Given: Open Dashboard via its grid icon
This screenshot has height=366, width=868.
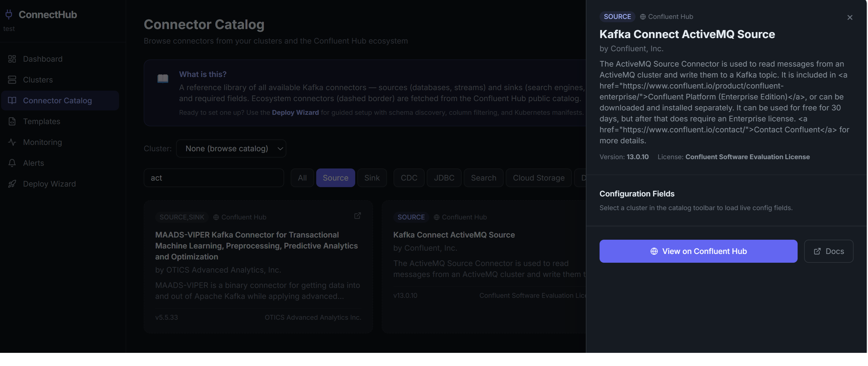Looking at the screenshot, I should pos(12,59).
